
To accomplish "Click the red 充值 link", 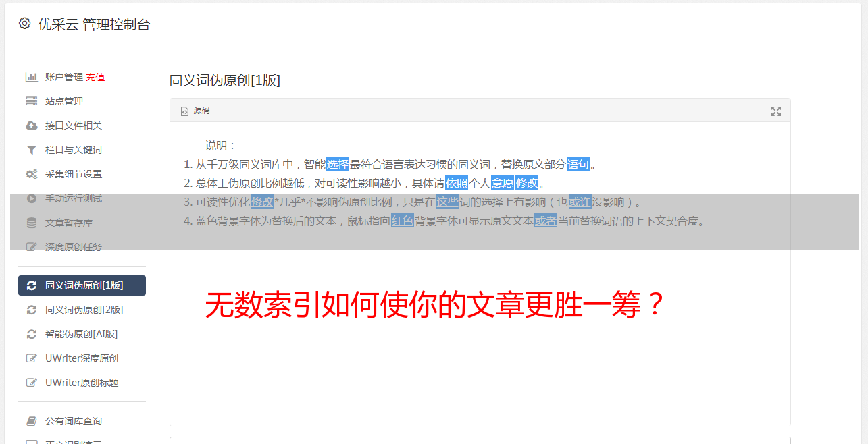I will tap(95, 77).
